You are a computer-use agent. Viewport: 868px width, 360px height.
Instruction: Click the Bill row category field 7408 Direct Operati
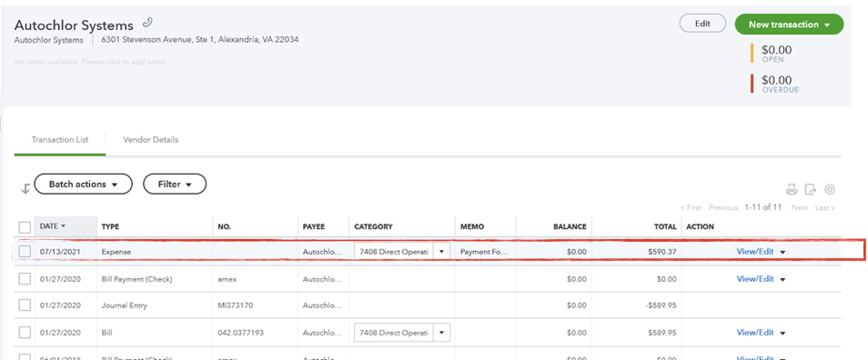pos(394,333)
